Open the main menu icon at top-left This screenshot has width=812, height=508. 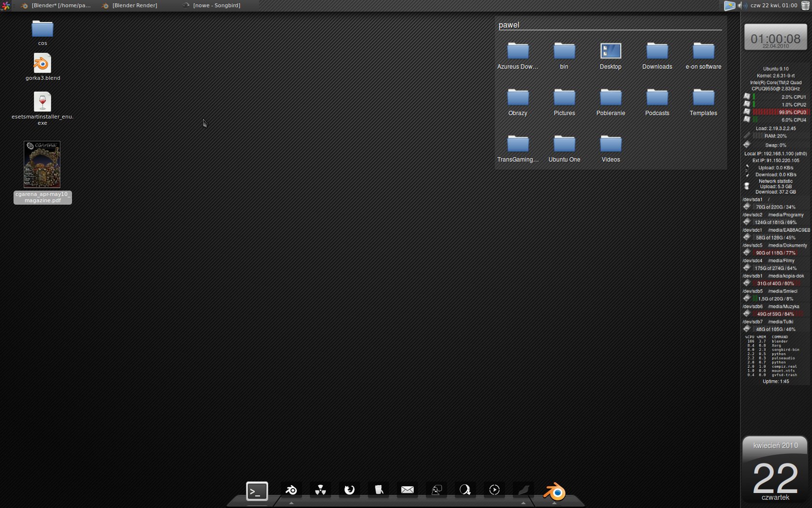(5, 5)
